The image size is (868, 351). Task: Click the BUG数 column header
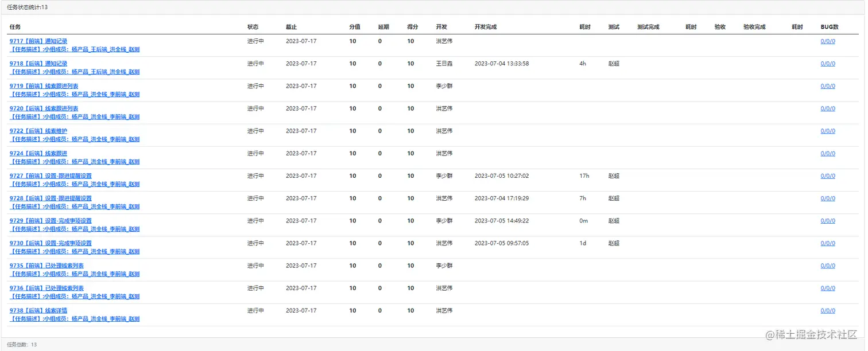830,27
